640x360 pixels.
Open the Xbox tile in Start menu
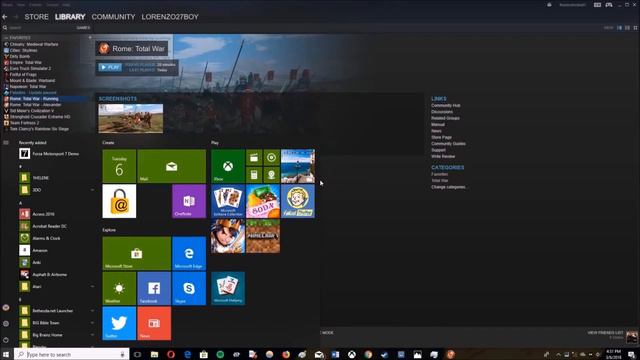pos(228,166)
